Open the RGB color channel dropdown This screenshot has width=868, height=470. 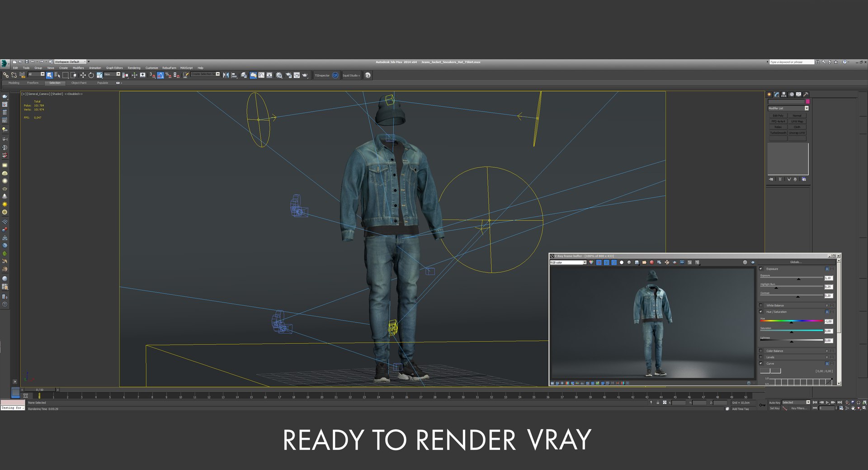click(x=568, y=262)
